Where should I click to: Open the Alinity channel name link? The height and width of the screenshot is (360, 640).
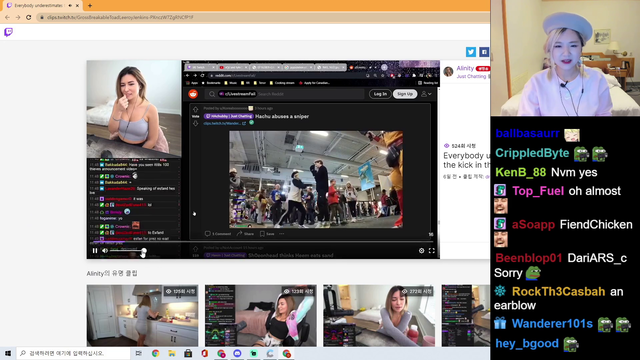coord(465,68)
